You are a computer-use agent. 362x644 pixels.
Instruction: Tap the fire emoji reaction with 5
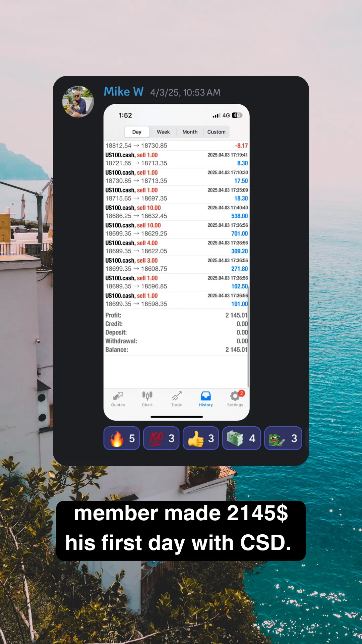[x=122, y=438]
